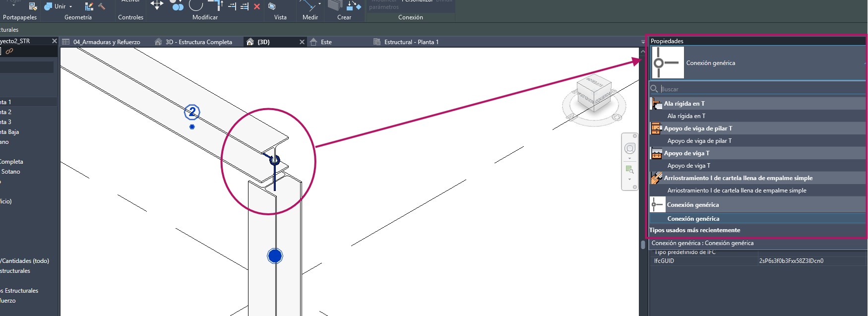
Task: Expand the Conexión genérica type selector
Action: tap(758, 63)
